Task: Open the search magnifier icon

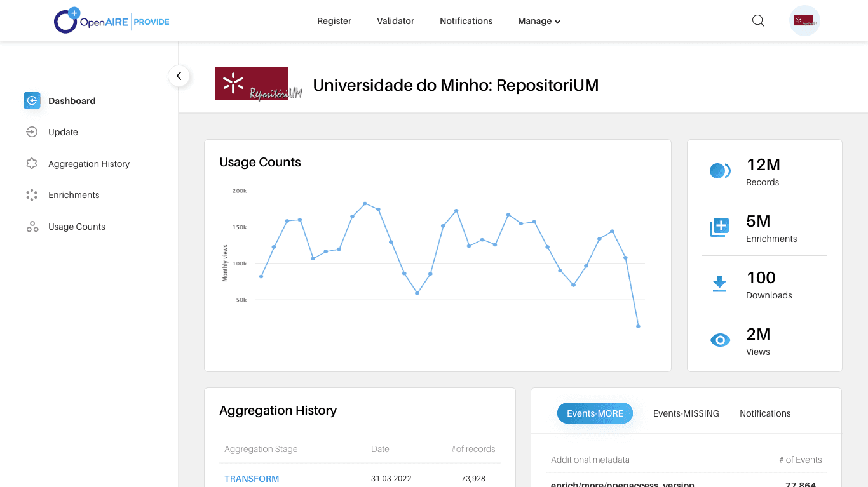Action: pyautogui.click(x=758, y=21)
